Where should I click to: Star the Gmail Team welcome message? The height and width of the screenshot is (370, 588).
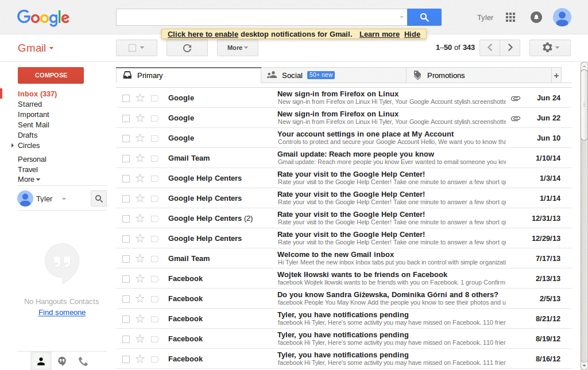tap(140, 258)
